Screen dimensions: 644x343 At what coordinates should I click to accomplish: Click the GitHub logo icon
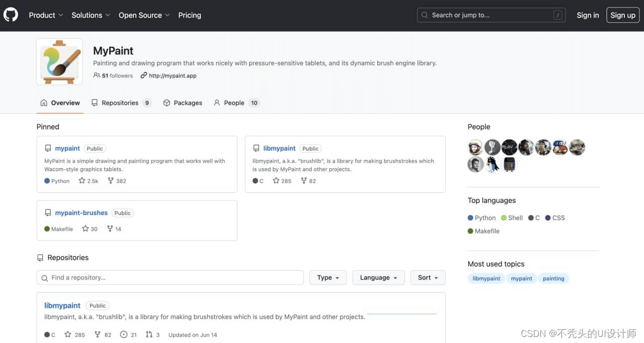tap(11, 15)
